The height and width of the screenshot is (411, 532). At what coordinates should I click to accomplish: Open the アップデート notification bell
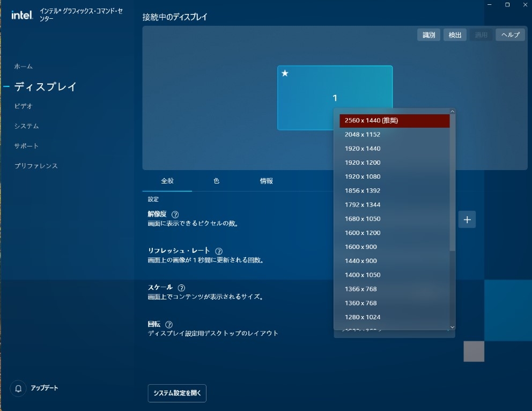18,388
